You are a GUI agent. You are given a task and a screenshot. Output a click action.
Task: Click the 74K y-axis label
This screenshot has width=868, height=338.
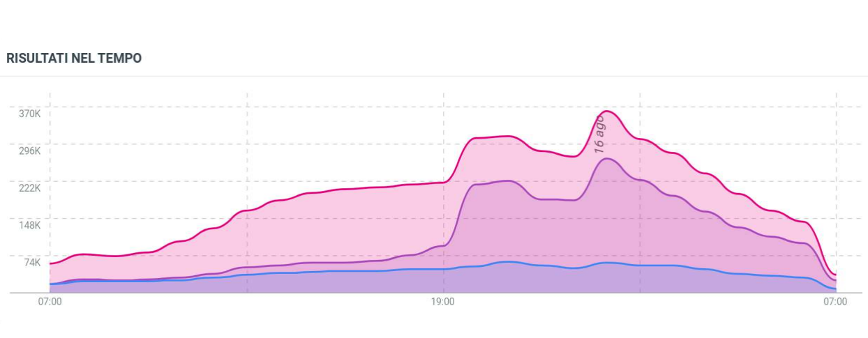click(31, 262)
